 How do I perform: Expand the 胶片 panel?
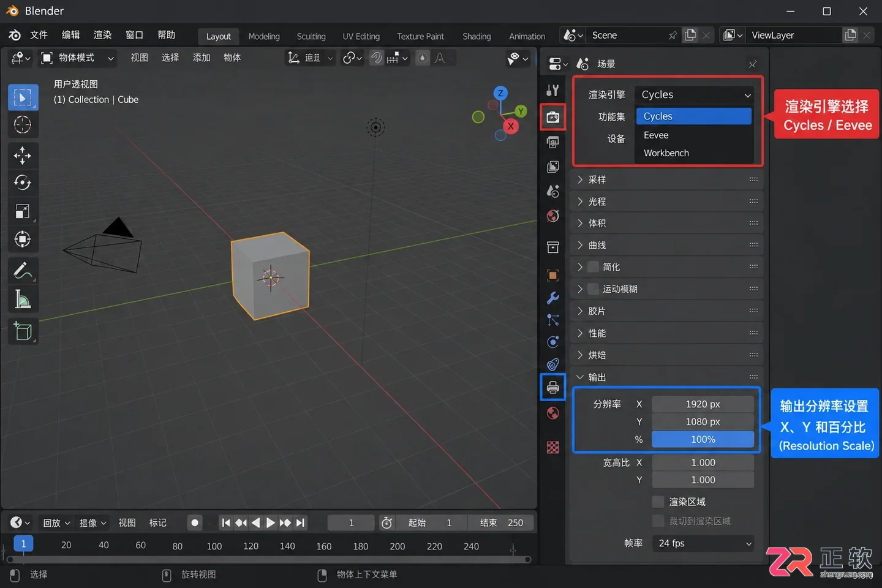[x=666, y=311]
